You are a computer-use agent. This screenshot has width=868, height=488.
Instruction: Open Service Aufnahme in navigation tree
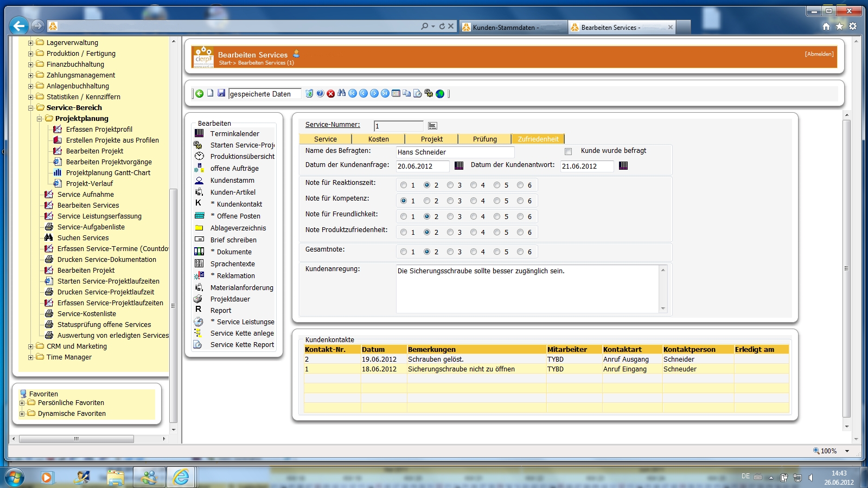pos(86,194)
